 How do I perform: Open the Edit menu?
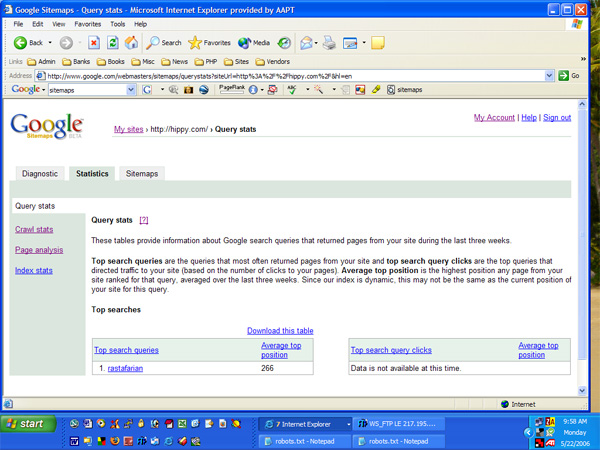click(x=38, y=24)
